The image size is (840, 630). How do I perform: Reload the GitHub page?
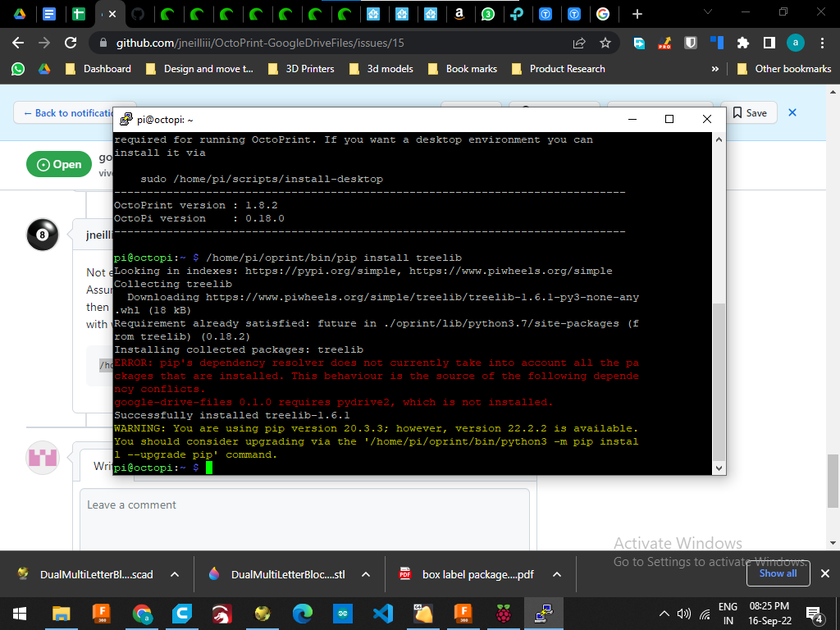pos(69,43)
